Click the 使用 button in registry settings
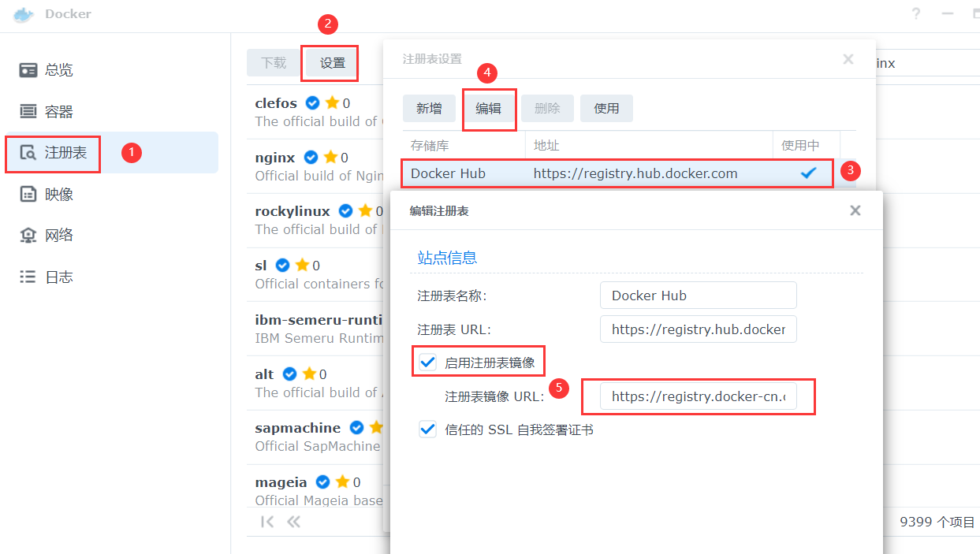980x554 pixels. [x=606, y=109]
